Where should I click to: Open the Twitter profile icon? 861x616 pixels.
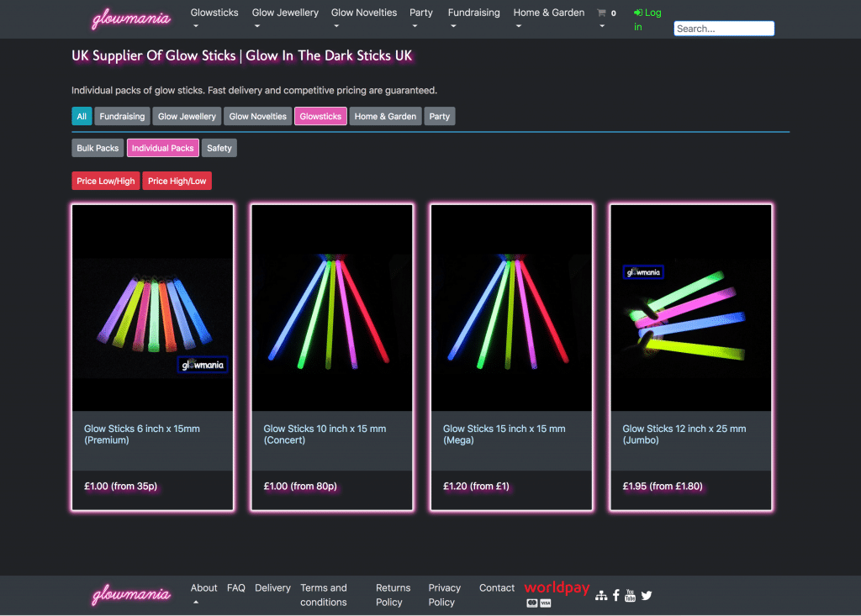(x=647, y=596)
